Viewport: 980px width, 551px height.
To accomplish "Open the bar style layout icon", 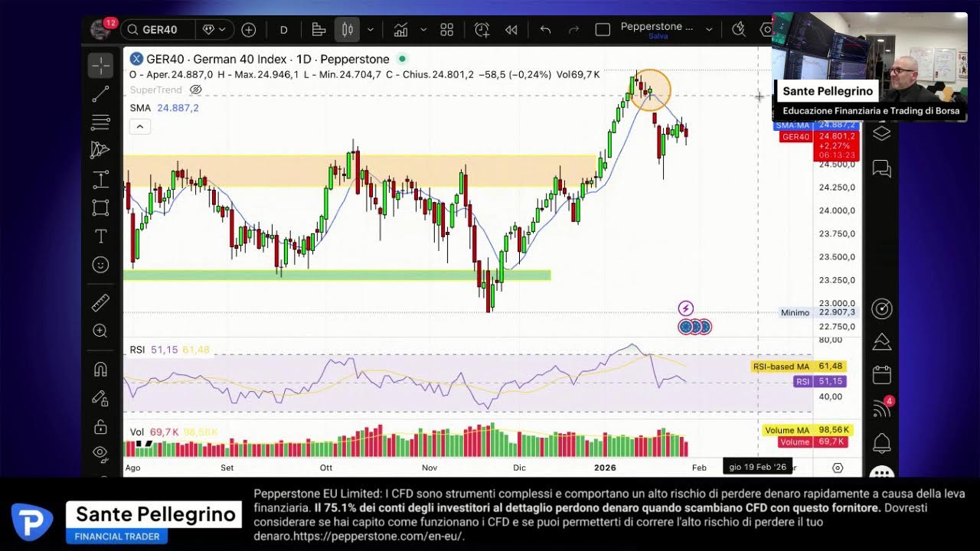I will click(x=319, y=30).
